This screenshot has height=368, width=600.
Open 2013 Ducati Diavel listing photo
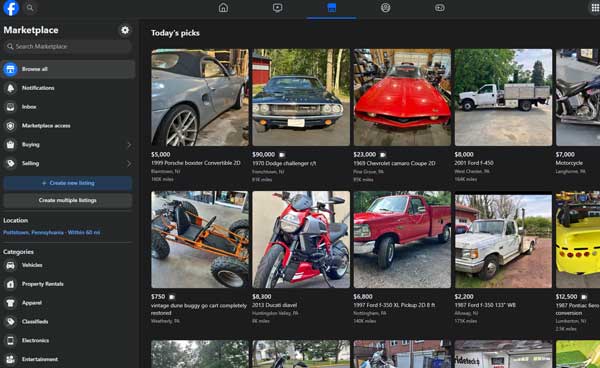tap(301, 239)
